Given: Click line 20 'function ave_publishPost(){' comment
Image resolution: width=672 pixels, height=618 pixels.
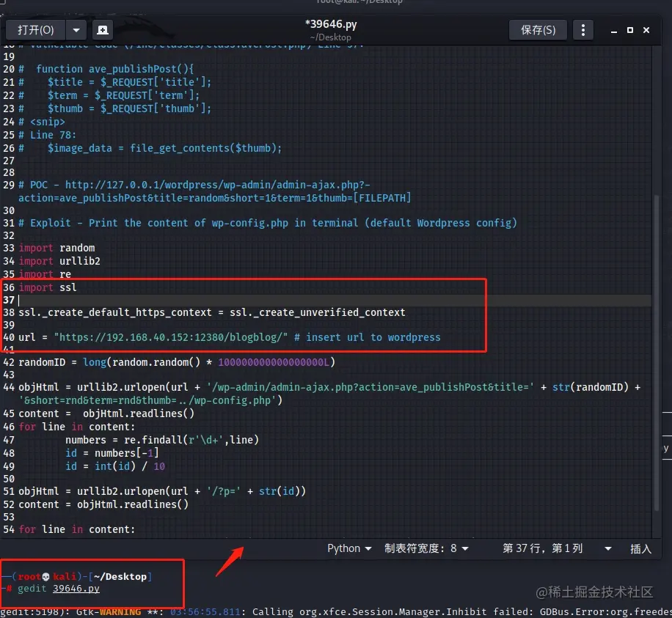Looking at the screenshot, I should (106, 69).
